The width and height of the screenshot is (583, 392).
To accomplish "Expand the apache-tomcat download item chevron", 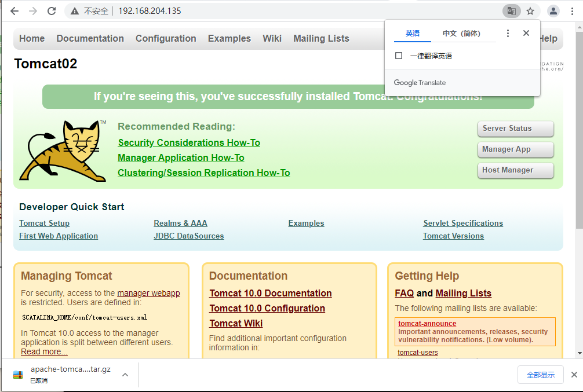I will click(x=125, y=375).
